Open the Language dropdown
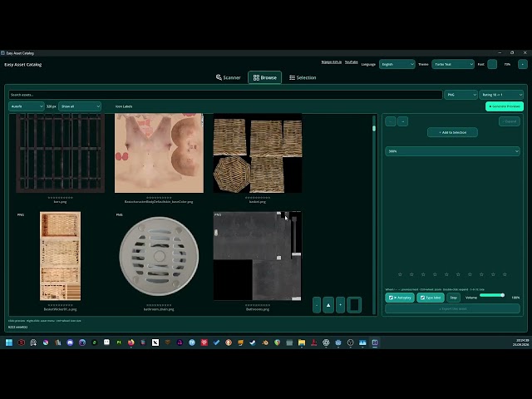The image size is (532, 399). click(x=397, y=64)
